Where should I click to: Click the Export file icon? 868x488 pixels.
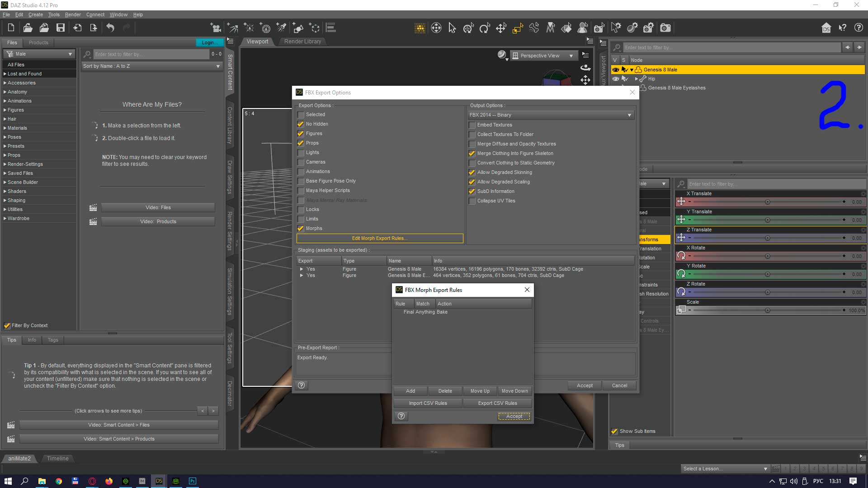[94, 28]
